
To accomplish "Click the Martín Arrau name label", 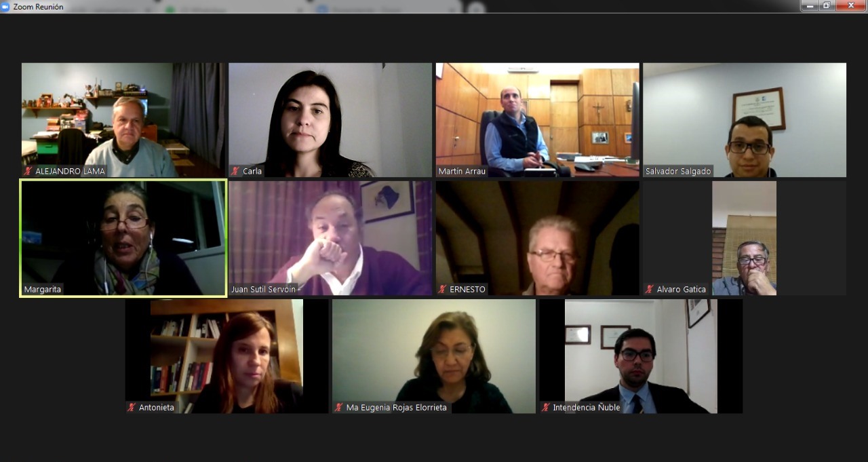I will (x=462, y=172).
